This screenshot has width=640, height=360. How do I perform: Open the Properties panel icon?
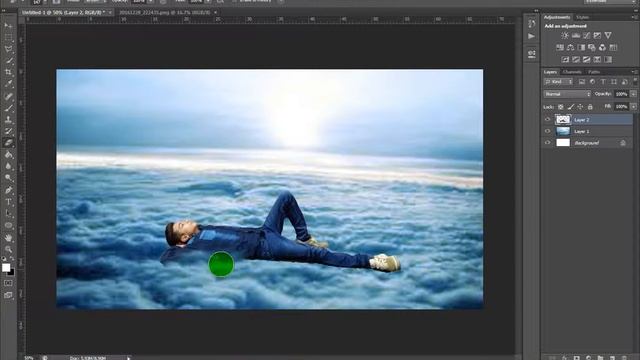coord(531,54)
